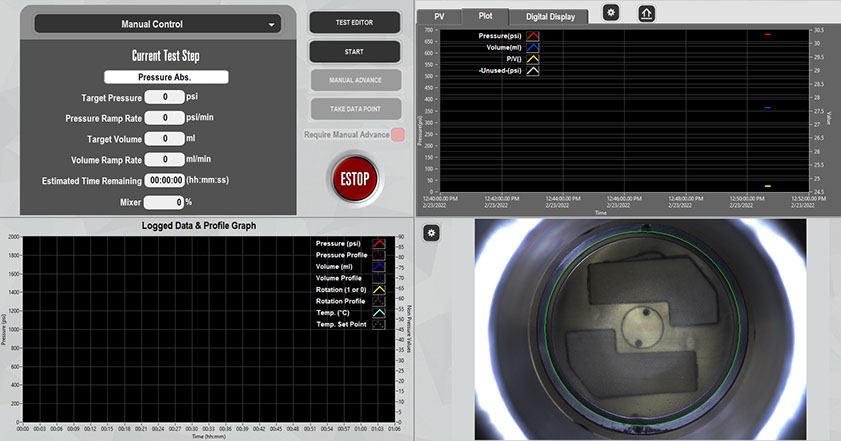Open the Pressure Abs. step type selector
Image resolution: width=841 pixels, height=441 pixels.
pos(166,76)
